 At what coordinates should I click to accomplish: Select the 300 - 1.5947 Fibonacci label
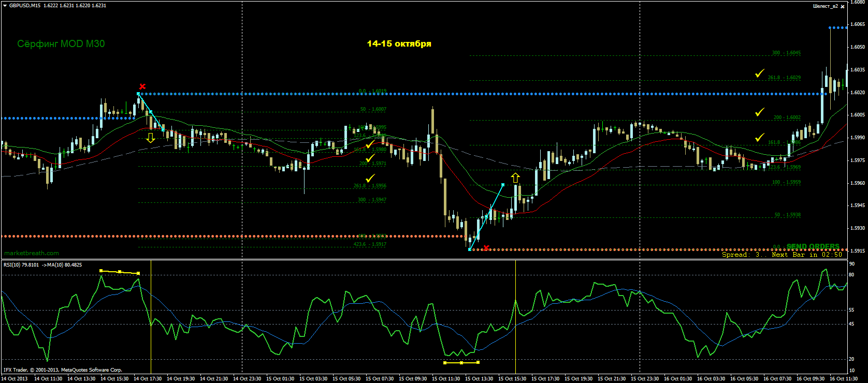372,200
